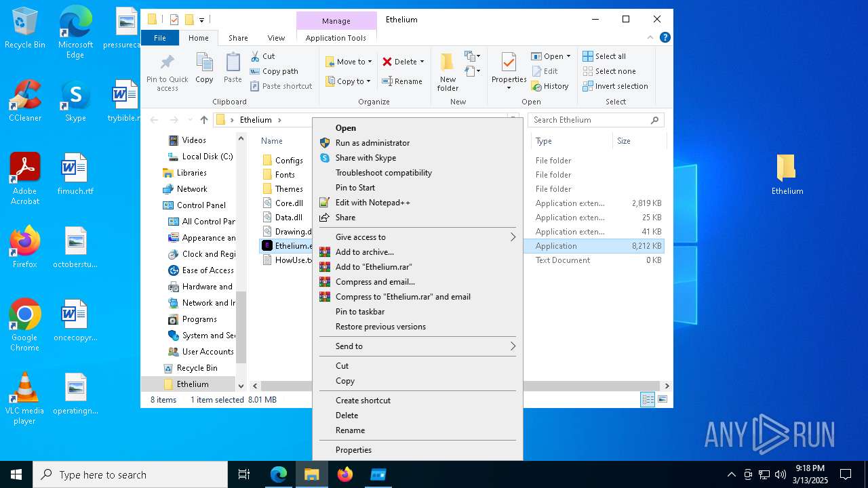Open CCleaner desktop shortcut

tap(25, 100)
